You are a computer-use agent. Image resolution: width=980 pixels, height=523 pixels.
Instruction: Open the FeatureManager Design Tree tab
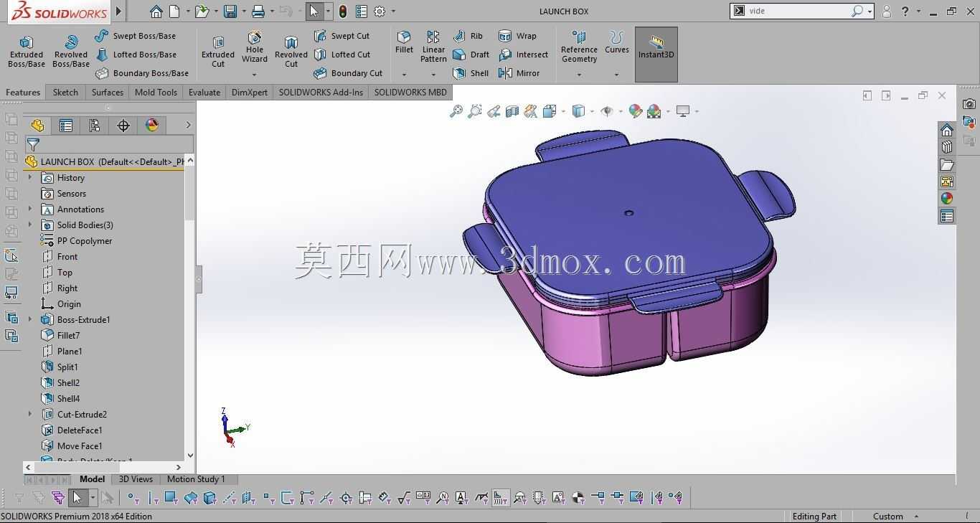tap(37, 126)
